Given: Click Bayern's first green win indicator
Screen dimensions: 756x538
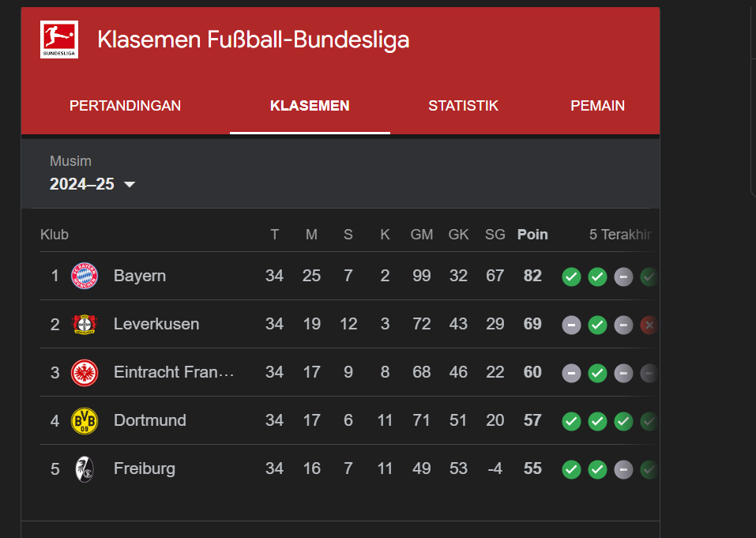Looking at the screenshot, I should [x=571, y=277].
